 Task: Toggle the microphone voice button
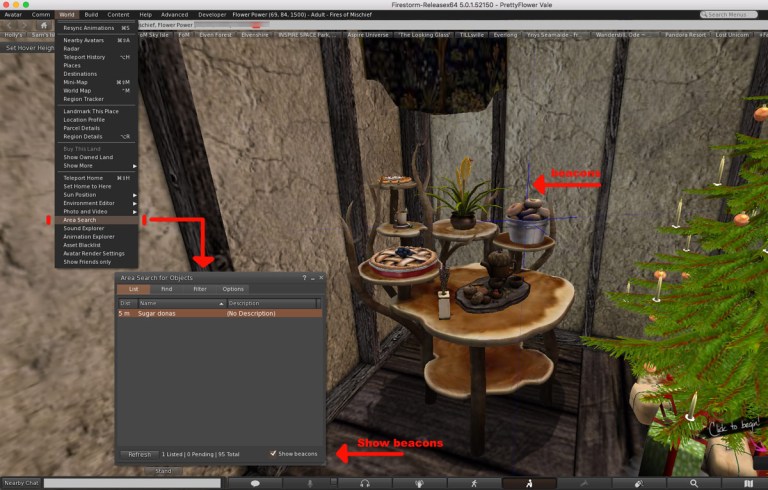point(310,483)
